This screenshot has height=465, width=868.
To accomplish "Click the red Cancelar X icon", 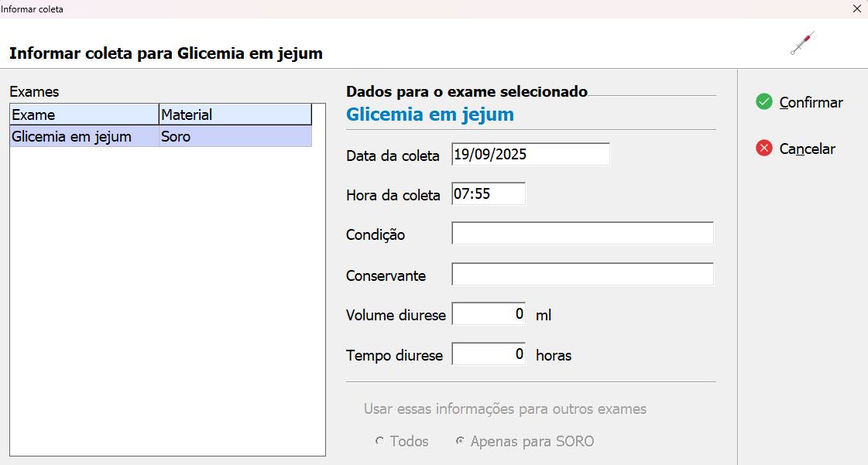I will tap(764, 149).
